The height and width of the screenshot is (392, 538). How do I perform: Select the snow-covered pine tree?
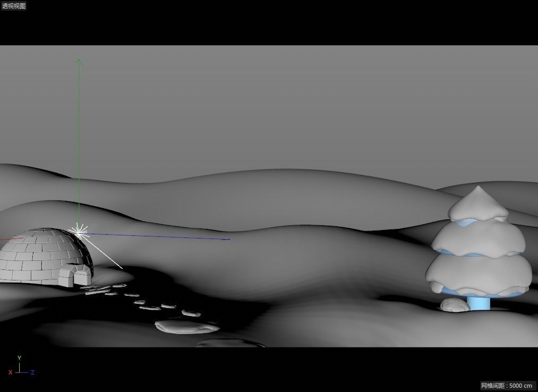(x=479, y=248)
